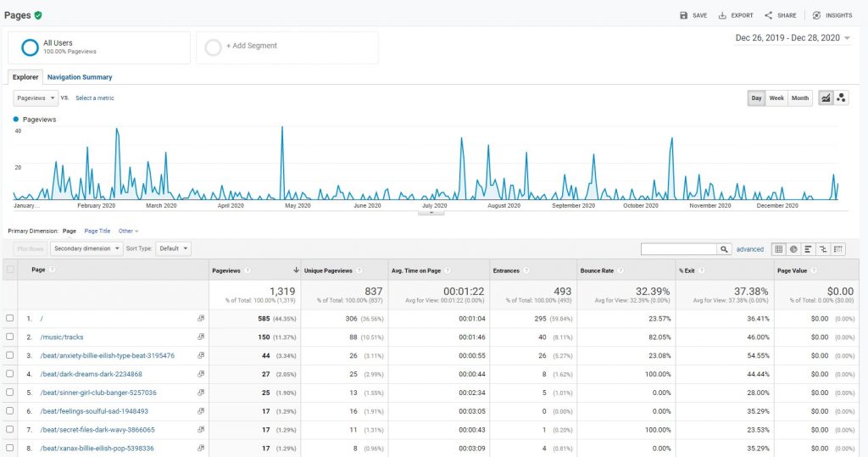Sort by the Avg. Time on Page header
868x457 pixels.
click(x=416, y=270)
